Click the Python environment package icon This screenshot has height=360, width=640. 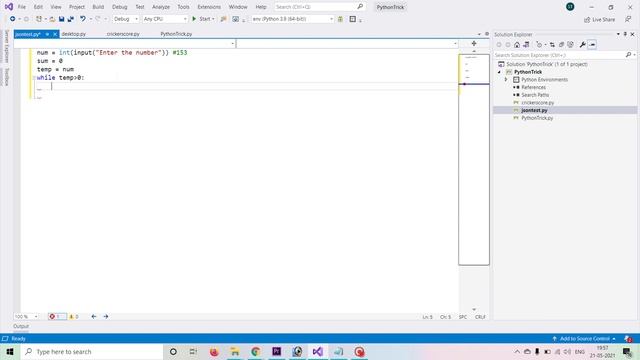(340, 19)
